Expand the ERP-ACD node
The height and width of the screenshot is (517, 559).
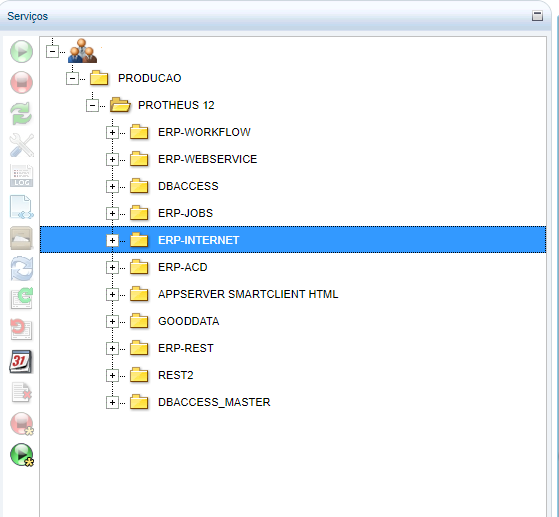112,267
